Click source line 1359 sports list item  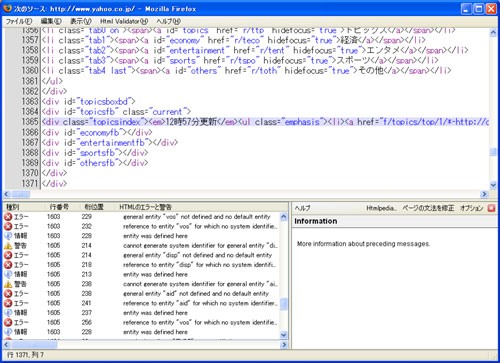point(240,61)
